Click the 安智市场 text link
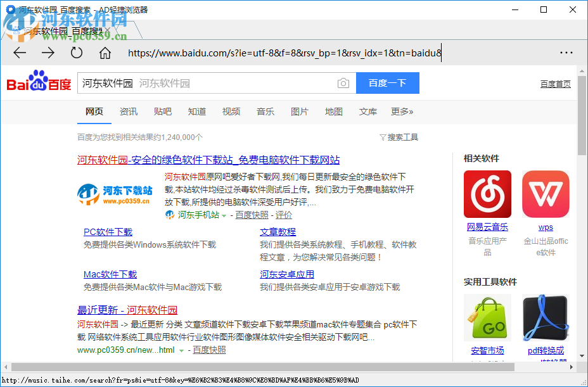The width and height of the screenshot is (588, 387). pos(487,351)
